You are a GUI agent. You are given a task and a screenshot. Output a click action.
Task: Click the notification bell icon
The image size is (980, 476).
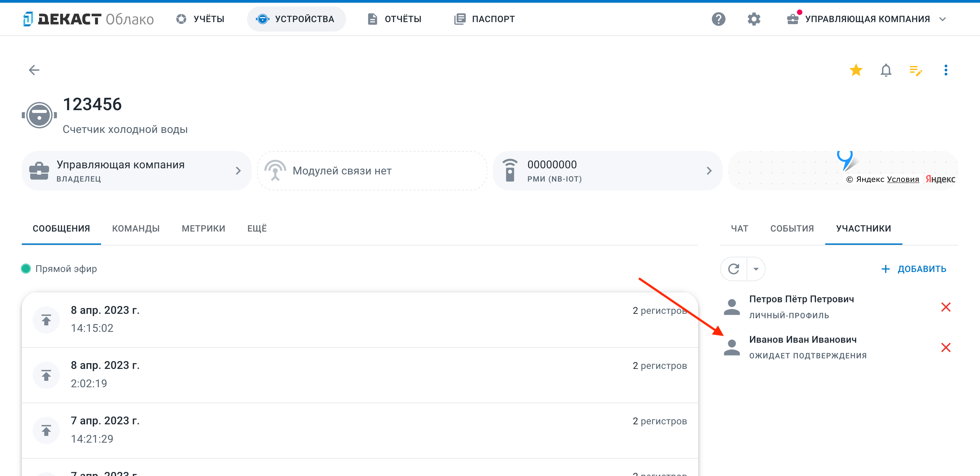coord(886,70)
